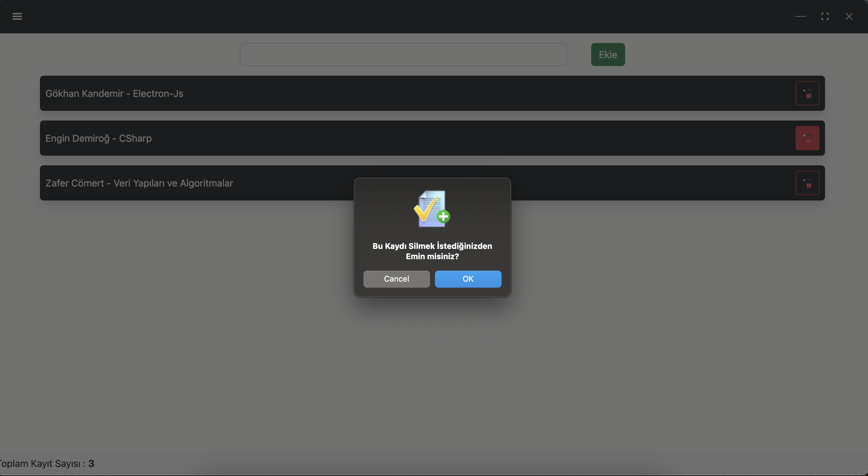Confirm deletion by pressing OK
Image resolution: width=868 pixels, height=476 pixels.
[468, 279]
